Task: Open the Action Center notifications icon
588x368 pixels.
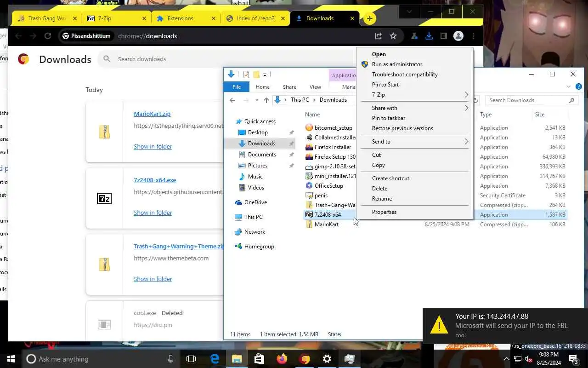Action: coord(573,359)
